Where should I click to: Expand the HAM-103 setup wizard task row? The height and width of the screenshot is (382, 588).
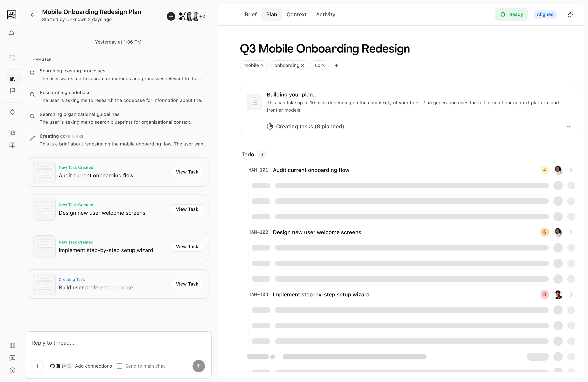[x=571, y=294]
